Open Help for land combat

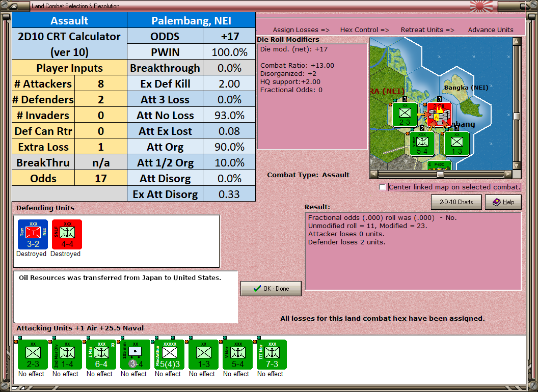coord(503,202)
